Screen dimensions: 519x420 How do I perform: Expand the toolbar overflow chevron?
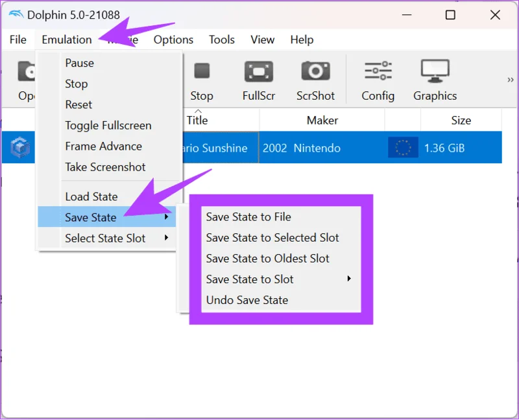(x=511, y=80)
